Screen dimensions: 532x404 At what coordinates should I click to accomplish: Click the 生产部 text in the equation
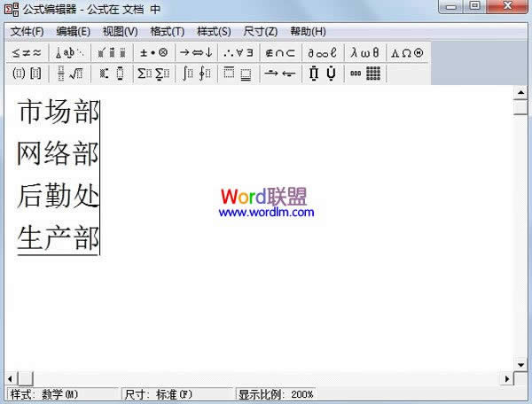tap(58, 237)
